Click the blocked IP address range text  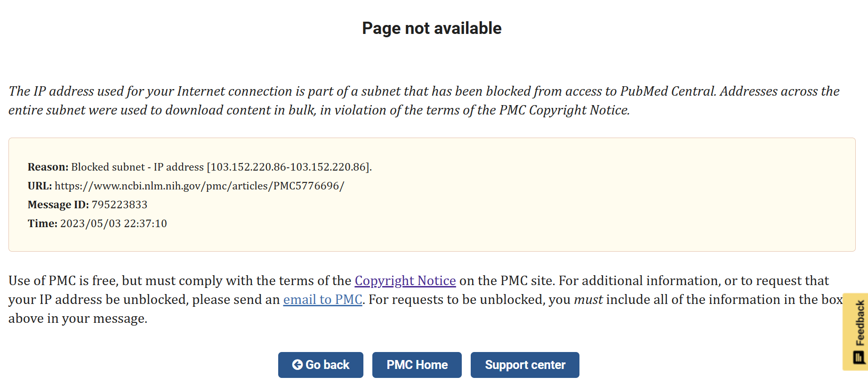click(289, 167)
